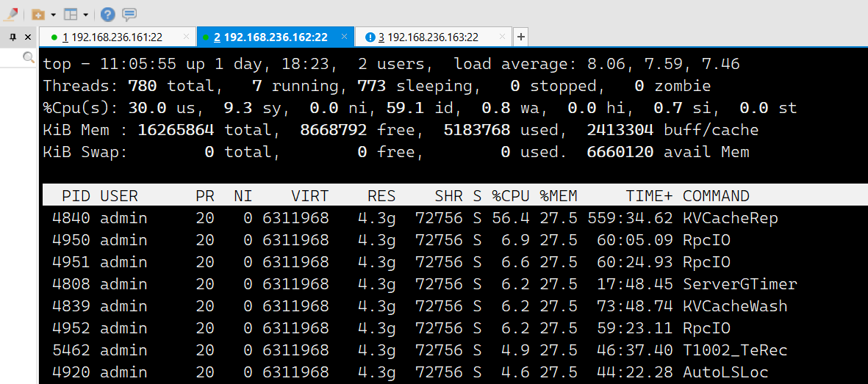This screenshot has height=384, width=868.
Task: Click the 5183768 used memory value
Action: 476,130
